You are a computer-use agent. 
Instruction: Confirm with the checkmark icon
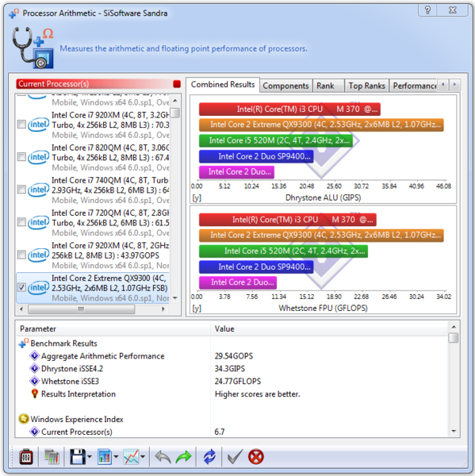(235, 457)
